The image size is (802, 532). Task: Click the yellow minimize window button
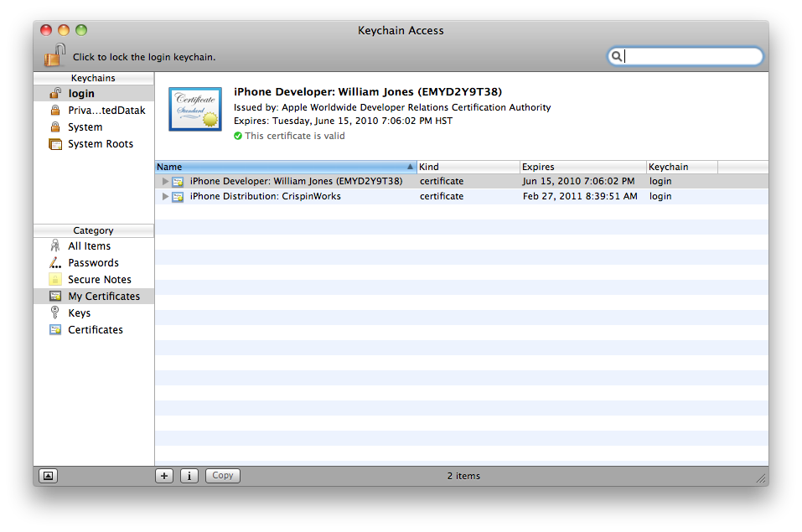[x=64, y=30]
